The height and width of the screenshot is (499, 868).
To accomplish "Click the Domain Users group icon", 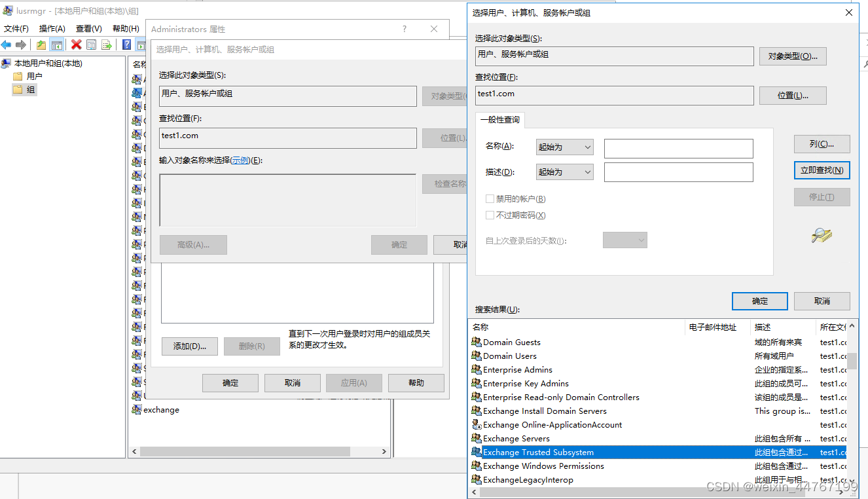I will click(x=477, y=356).
